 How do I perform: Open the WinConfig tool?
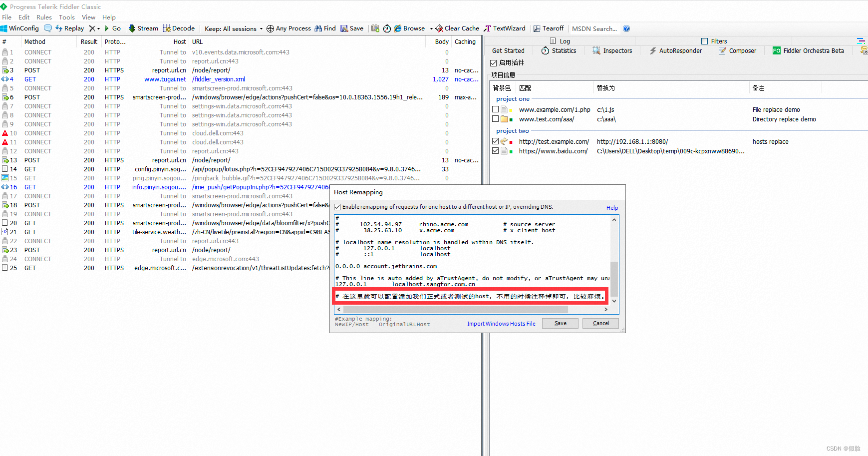20,28
